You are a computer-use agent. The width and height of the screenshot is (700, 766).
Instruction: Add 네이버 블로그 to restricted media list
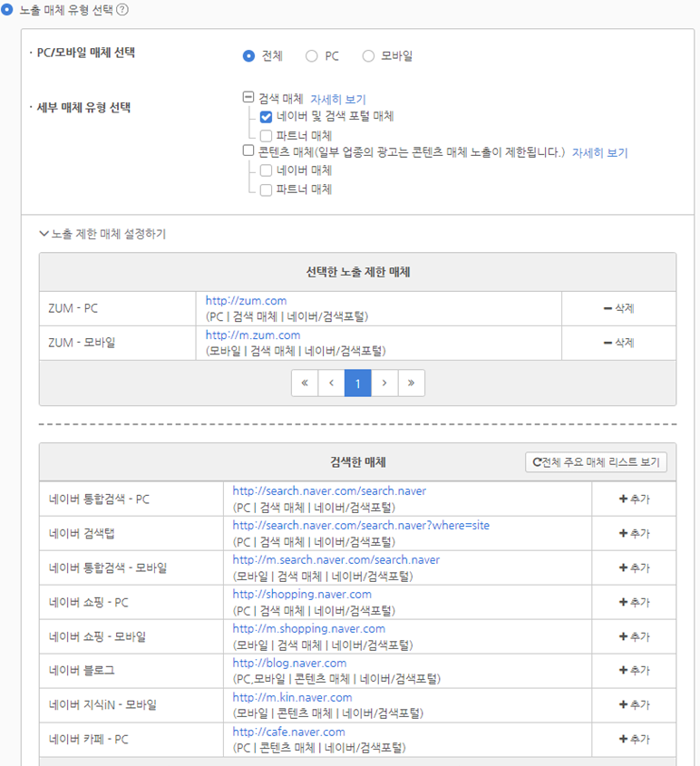tap(634, 670)
